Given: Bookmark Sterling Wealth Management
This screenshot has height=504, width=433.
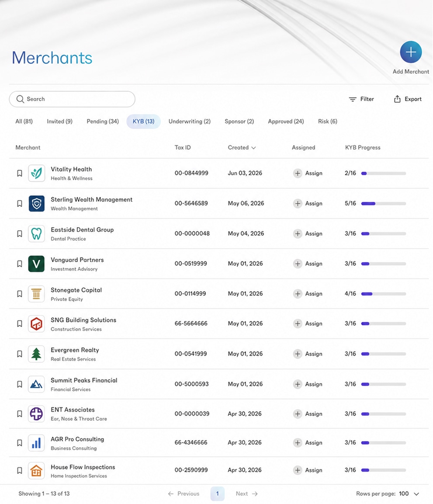Looking at the screenshot, I should [20, 203].
